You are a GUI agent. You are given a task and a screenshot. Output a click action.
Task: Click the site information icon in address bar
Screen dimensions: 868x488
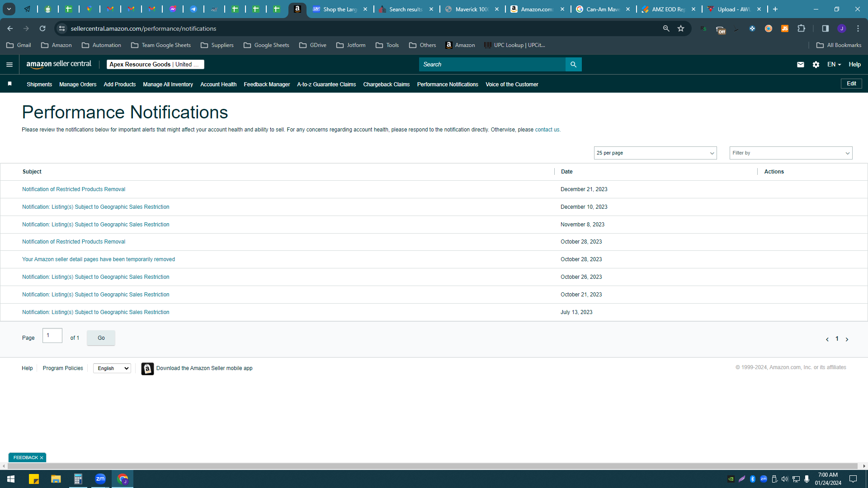coord(62,28)
